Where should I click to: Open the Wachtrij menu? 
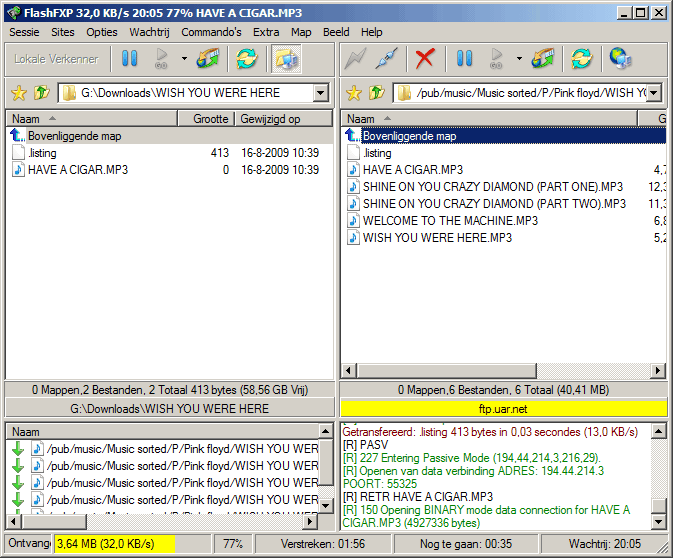pyautogui.click(x=149, y=32)
